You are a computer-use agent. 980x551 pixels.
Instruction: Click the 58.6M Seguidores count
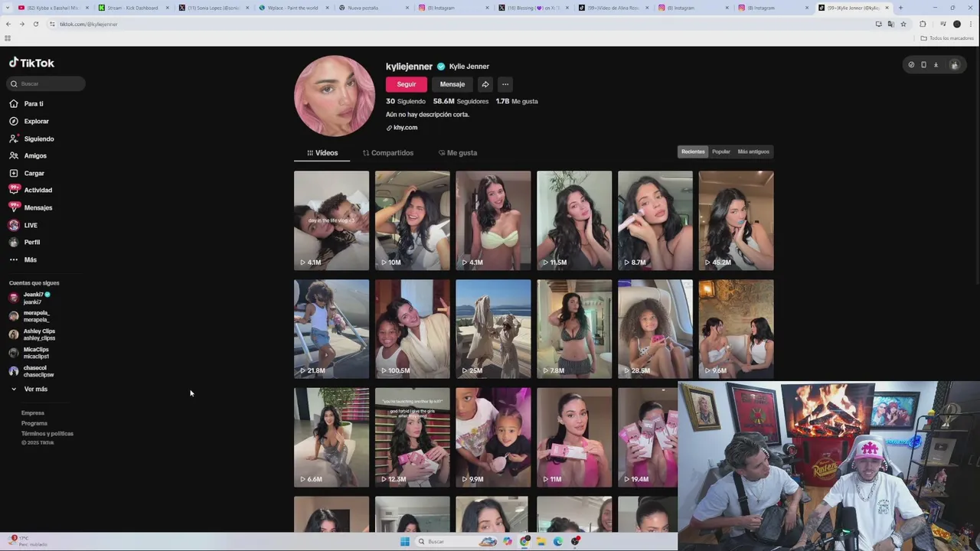point(461,101)
